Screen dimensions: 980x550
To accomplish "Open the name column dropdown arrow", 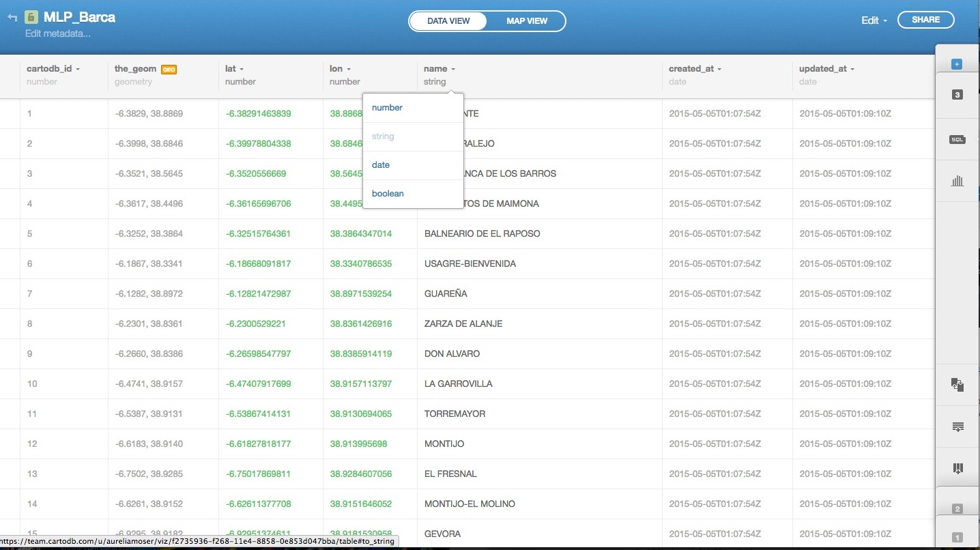I will (452, 69).
